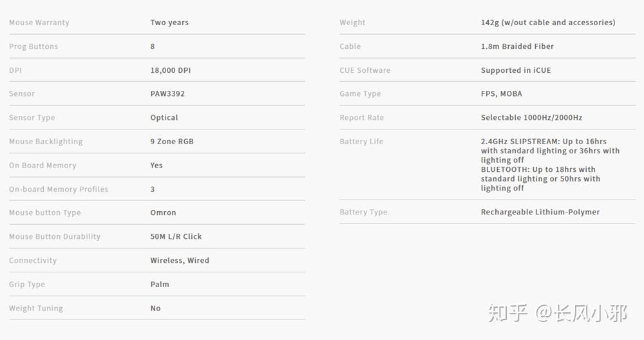The height and width of the screenshot is (340, 644).
Task: Click the FPS, MOBA game type value
Action: (x=502, y=94)
